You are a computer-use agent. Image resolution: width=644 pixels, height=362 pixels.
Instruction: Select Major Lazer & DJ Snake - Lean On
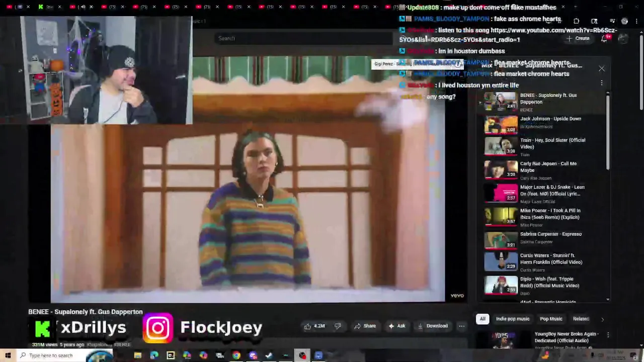pos(542,193)
